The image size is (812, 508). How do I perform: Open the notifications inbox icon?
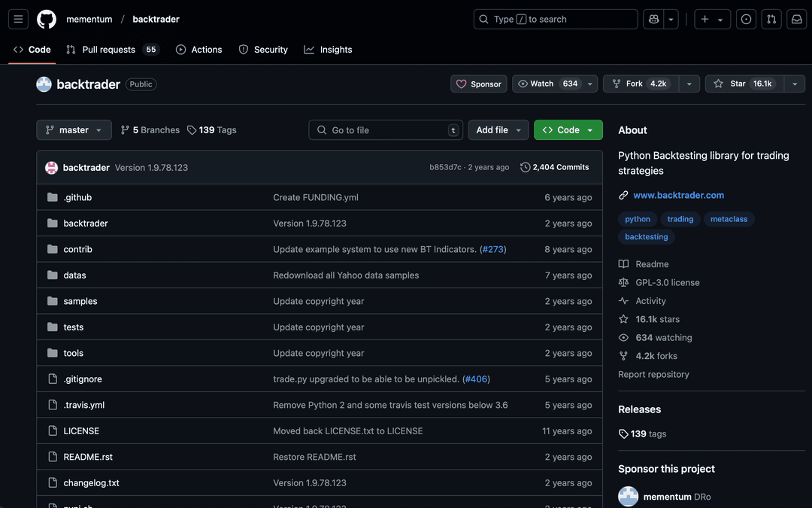click(x=796, y=19)
